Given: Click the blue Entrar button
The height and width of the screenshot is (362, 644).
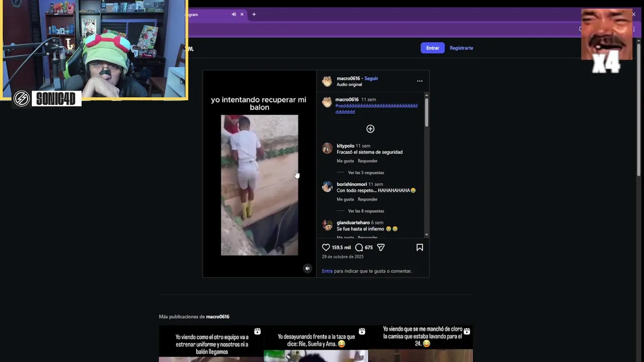Looking at the screenshot, I should [x=433, y=48].
